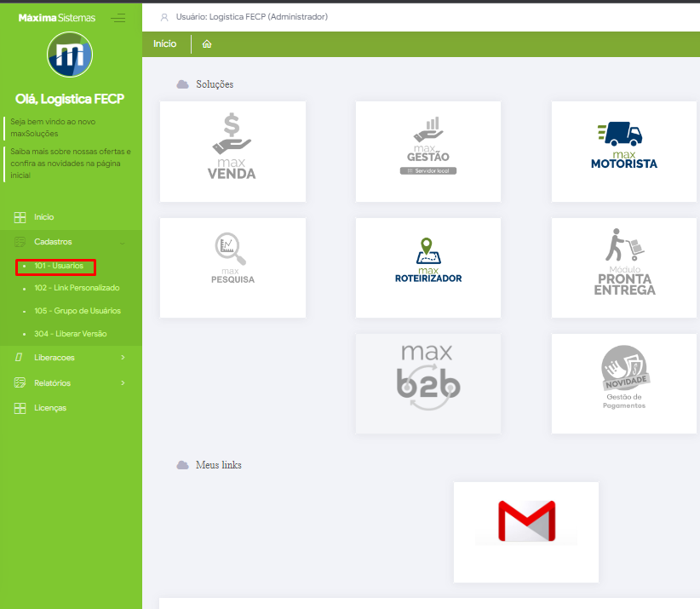Collapse sidebar with hamburger menu icon
The width and height of the screenshot is (700, 609).
(x=118, y=18)
